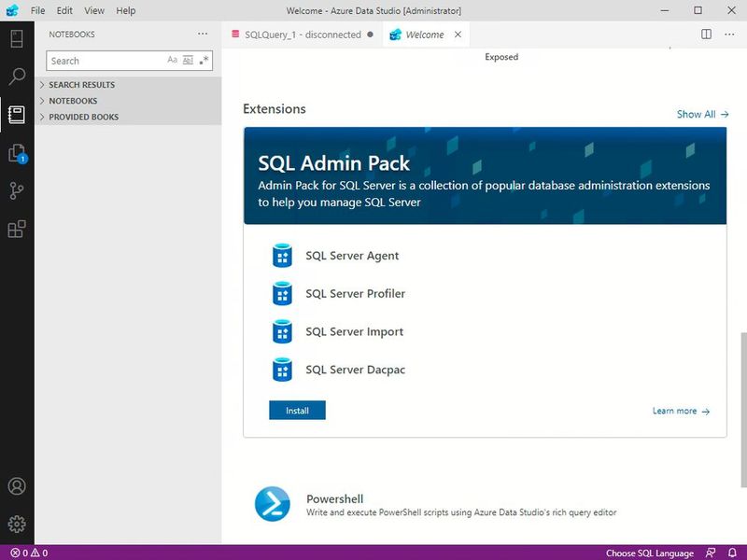
Task: Toggle match case in the Notebooks search
Action: 172,60
